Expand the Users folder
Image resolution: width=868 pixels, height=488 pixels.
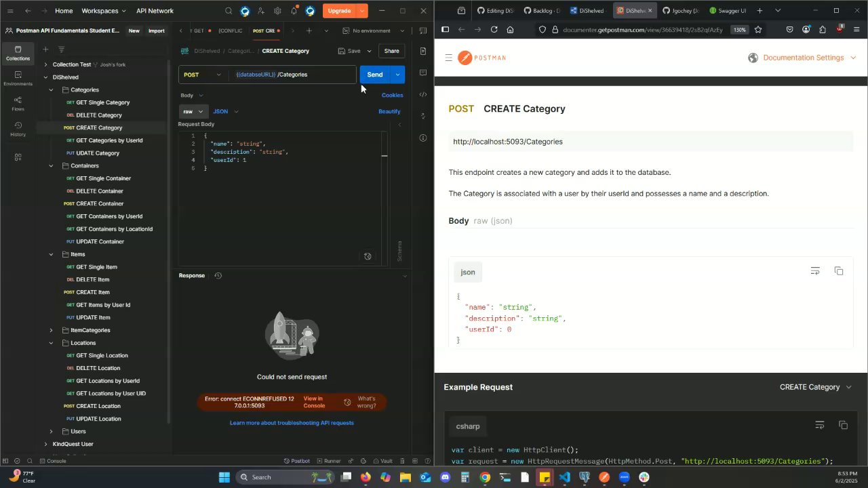(x=51, y=431)
